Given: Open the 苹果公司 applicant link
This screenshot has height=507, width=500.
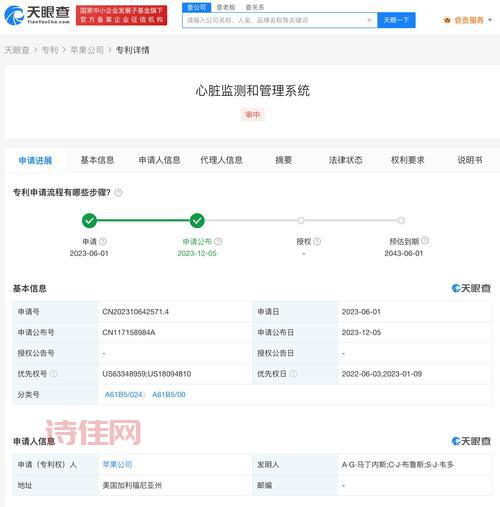Looking at the screenshot, I should pyautogui.click(x=117, y=464).
